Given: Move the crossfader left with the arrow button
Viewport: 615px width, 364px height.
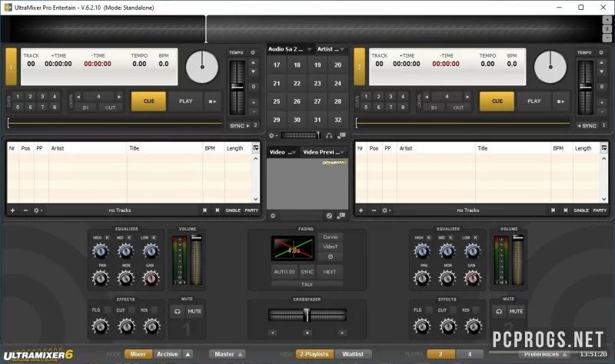Looking at the screenshot, I should coord(273,333).
